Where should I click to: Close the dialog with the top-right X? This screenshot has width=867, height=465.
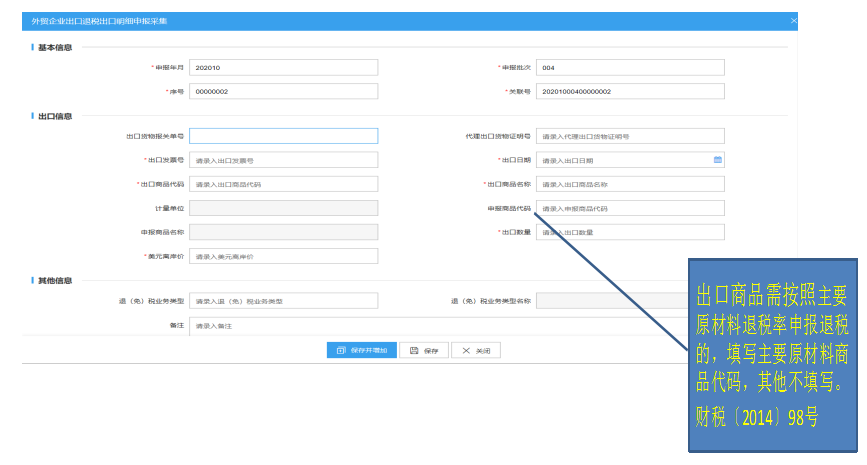[x=793, y=20]
